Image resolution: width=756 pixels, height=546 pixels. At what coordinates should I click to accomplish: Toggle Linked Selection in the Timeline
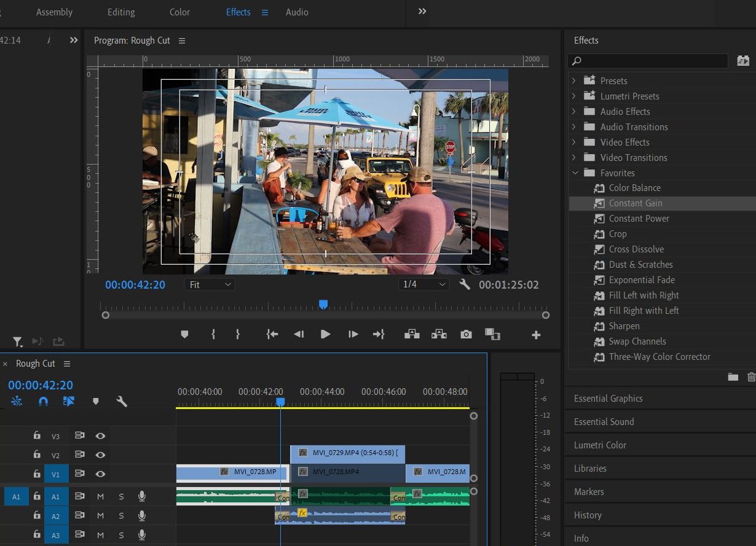(69, 402)
